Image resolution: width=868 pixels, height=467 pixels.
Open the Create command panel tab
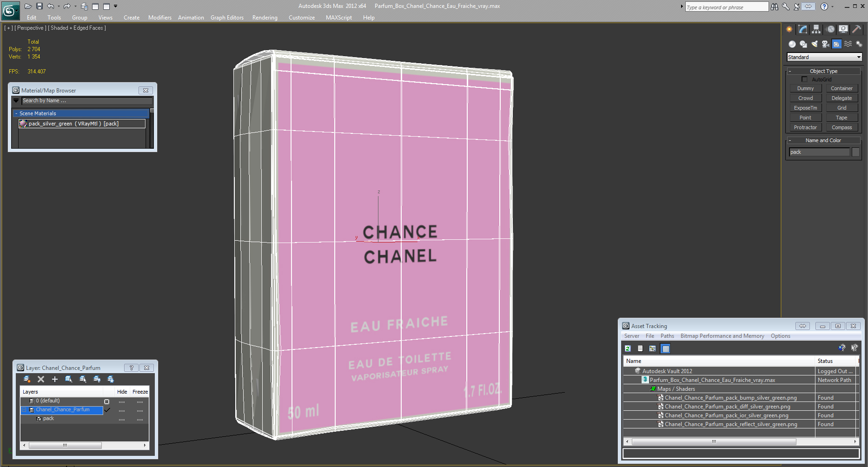click(x=789, y=29)
